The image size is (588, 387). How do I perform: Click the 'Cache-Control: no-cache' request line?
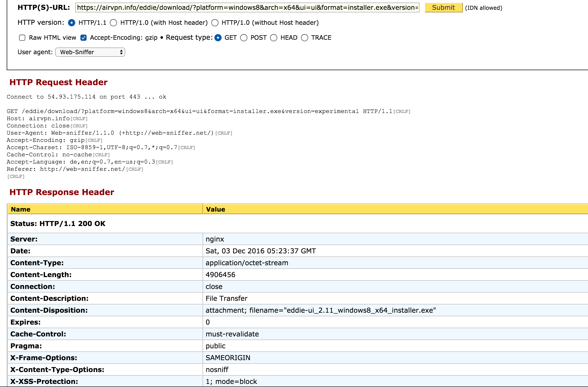[58, 155]
